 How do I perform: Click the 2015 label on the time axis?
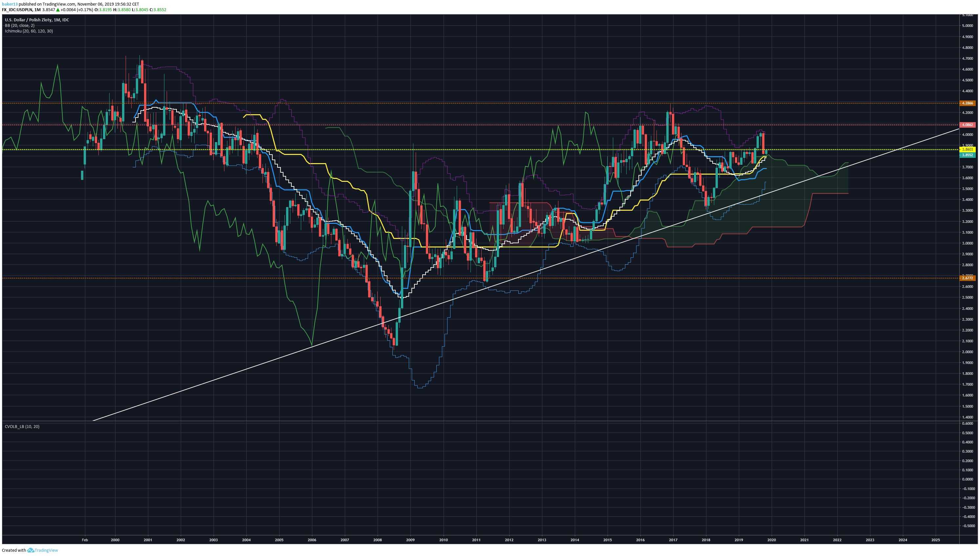point(608,540)
